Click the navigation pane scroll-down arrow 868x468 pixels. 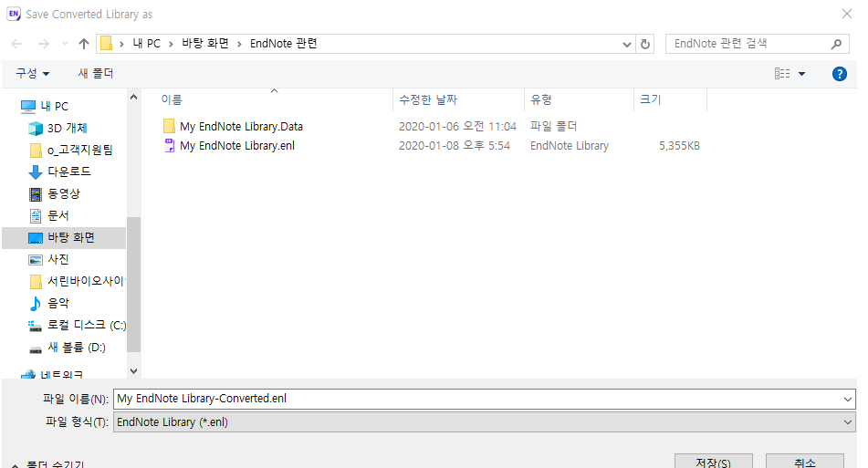click(133, 371)
